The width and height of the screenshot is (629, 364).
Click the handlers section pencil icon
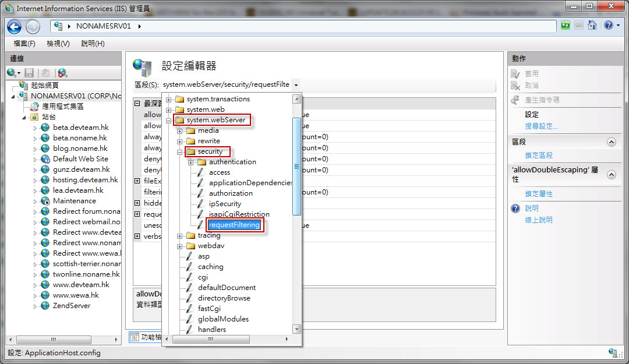tap(189, 330)
